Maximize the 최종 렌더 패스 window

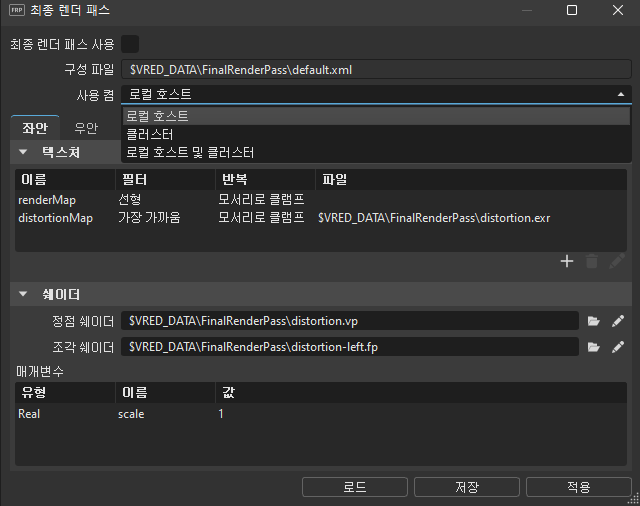572,10
